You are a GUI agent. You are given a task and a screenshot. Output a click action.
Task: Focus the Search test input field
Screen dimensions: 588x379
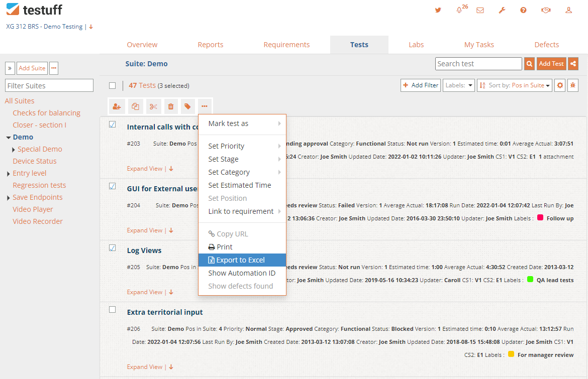coord(478,64)
